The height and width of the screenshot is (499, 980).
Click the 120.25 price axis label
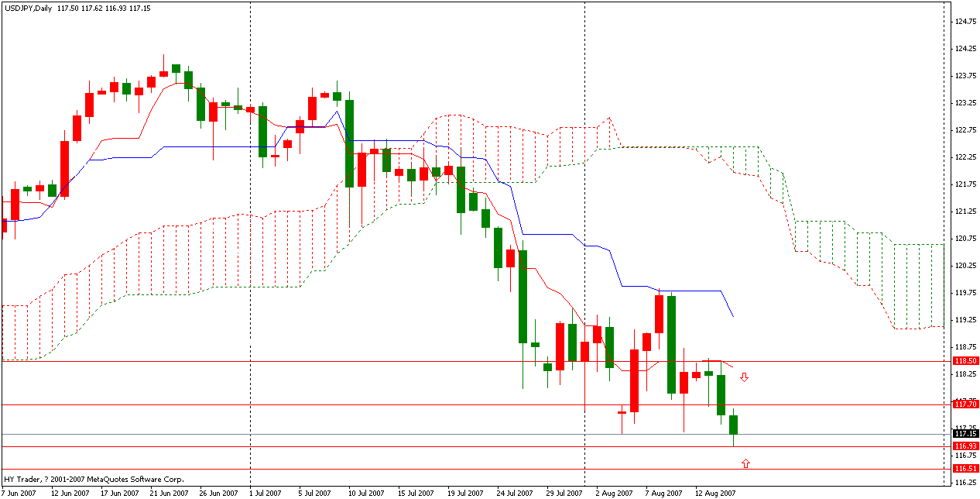coord(965,266)
